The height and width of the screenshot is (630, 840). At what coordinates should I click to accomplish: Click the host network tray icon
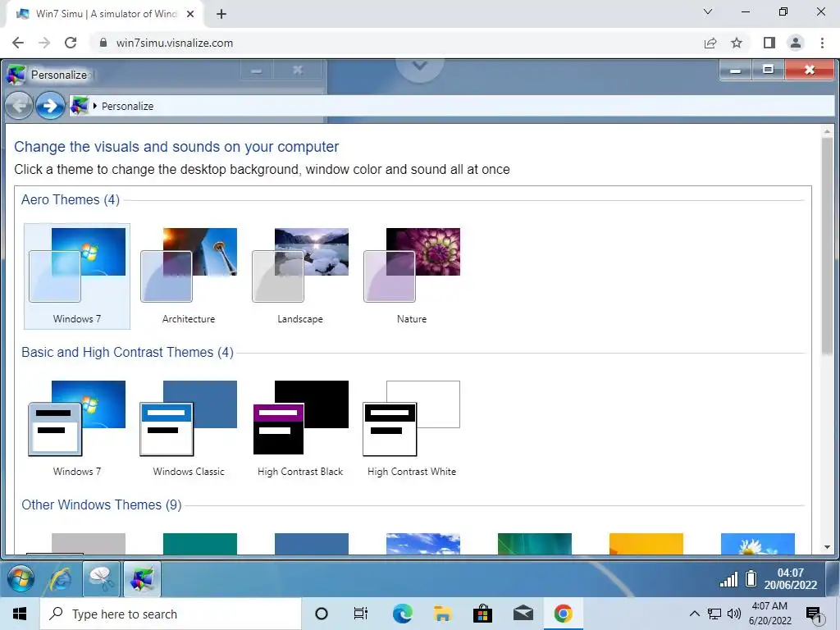pyautogui.click(x=714, y=614)
